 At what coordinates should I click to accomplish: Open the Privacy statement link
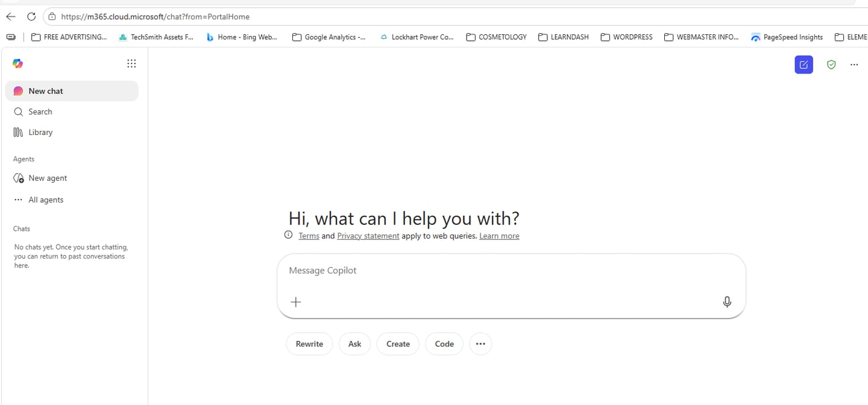point(368,236)
